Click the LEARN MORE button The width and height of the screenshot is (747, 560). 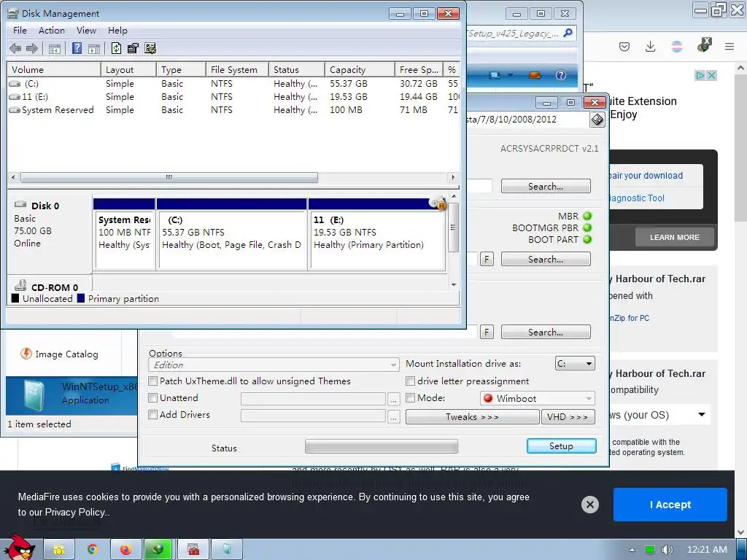coord(675,237)
